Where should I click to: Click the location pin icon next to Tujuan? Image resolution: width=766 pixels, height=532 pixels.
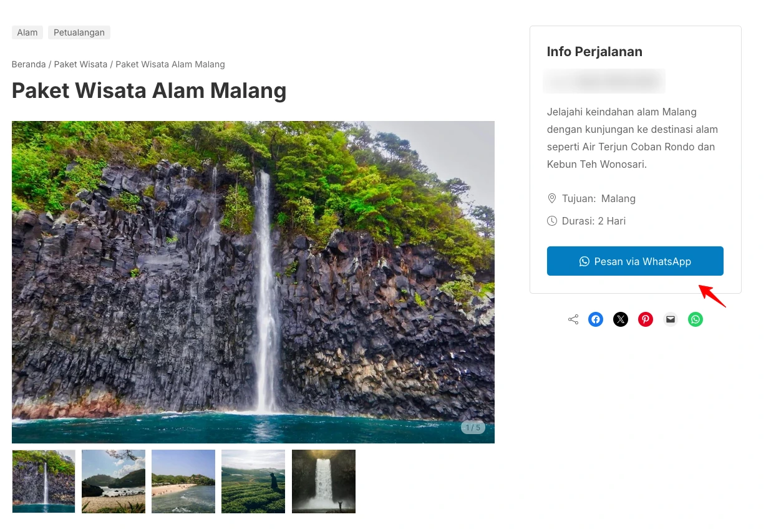pyautogui.click(x=552, y=198)
